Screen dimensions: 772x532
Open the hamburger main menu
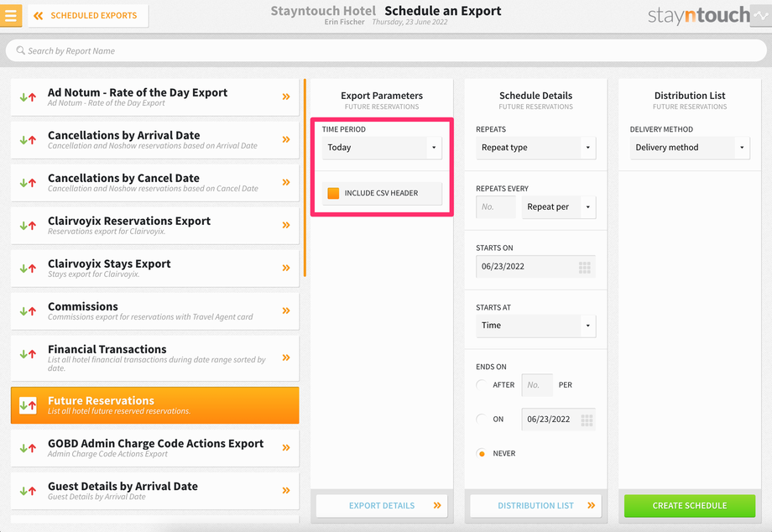coord(10,15)
